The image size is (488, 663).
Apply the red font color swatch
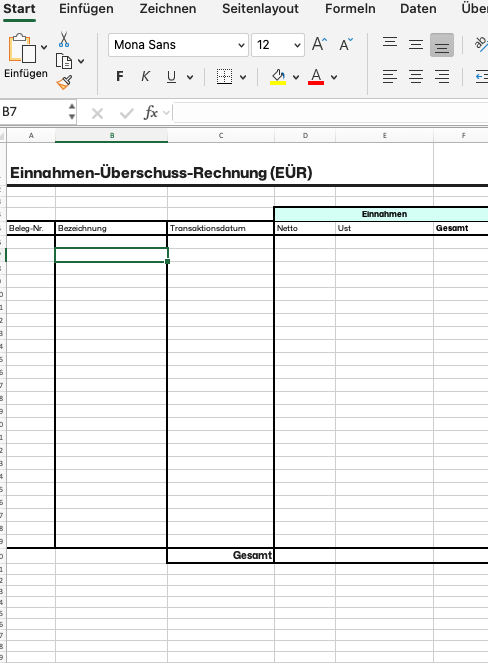[316, 77]
